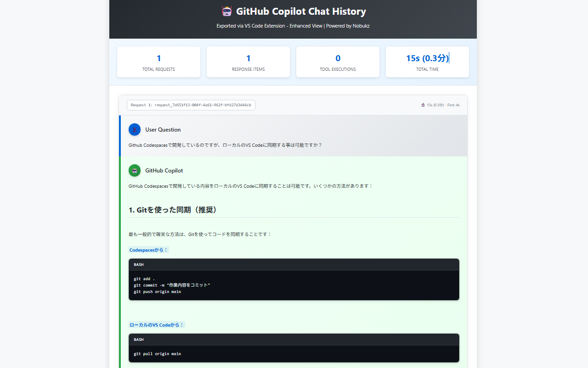Click Copilot's opening reply sentence
Viewport: 588px width, 368px height.
click(251, 186)
